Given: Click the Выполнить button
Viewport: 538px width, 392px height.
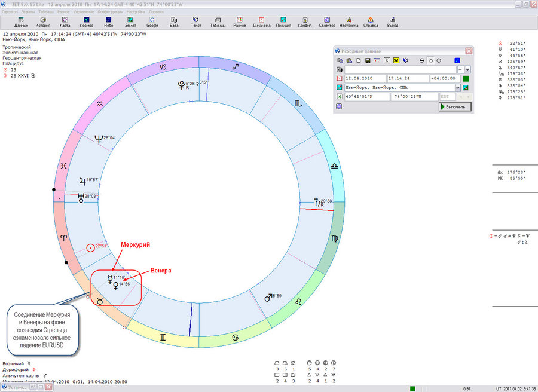Looking at the screenshot, I should point(455,106).
